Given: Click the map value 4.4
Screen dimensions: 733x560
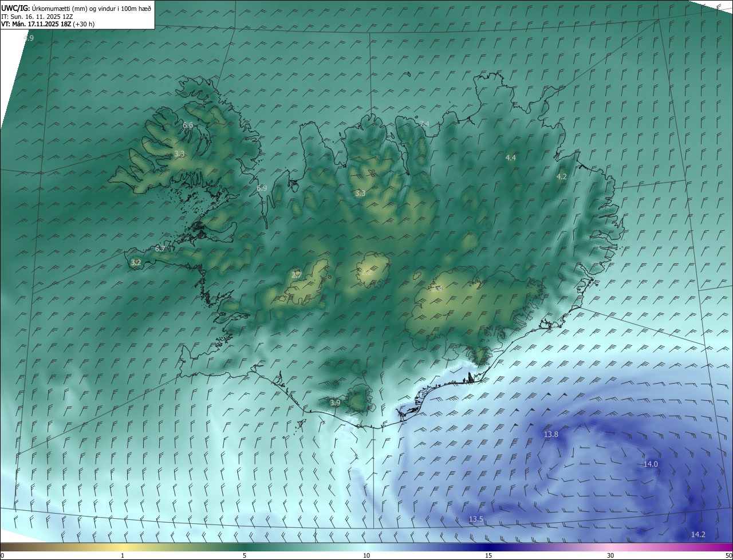Looking at the screenshot, I should click(x=511, y=157).
